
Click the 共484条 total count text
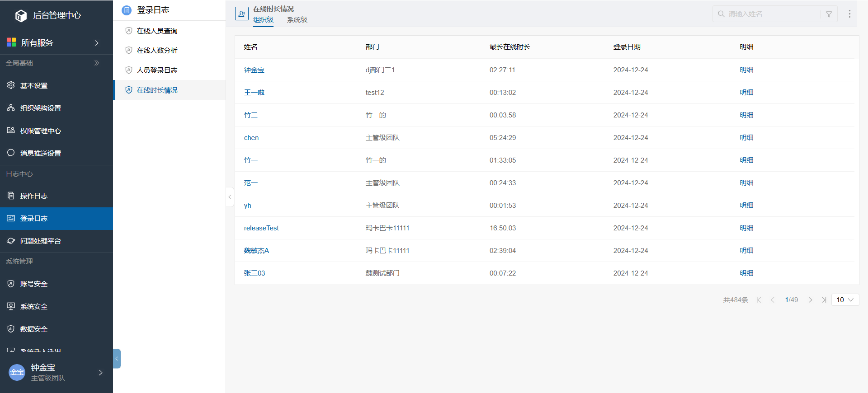[736, 300]
